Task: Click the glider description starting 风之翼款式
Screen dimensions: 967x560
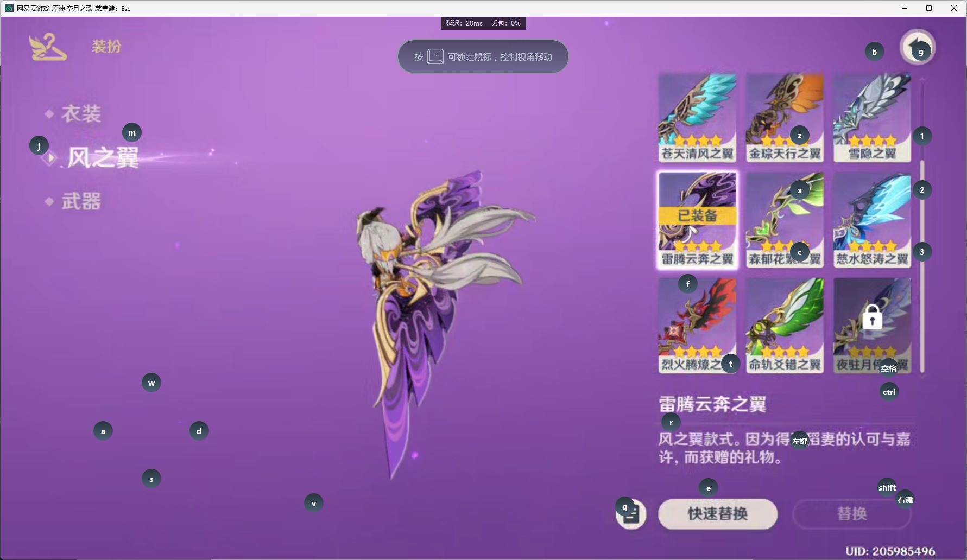Action: (x=784, y=448)
